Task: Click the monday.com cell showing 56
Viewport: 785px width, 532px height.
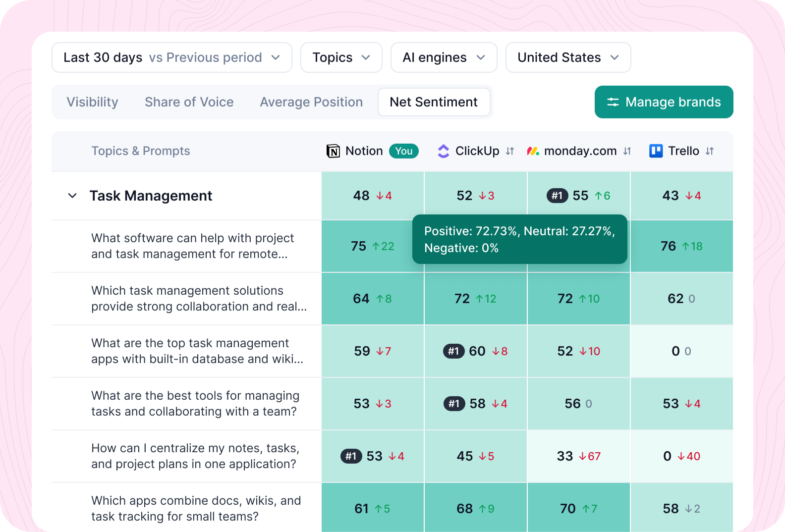Action: 579,404
